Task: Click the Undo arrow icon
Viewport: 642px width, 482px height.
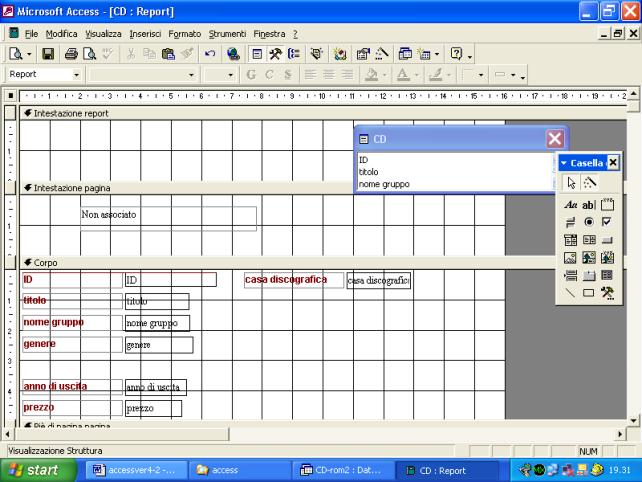Action: coord(210,54)
